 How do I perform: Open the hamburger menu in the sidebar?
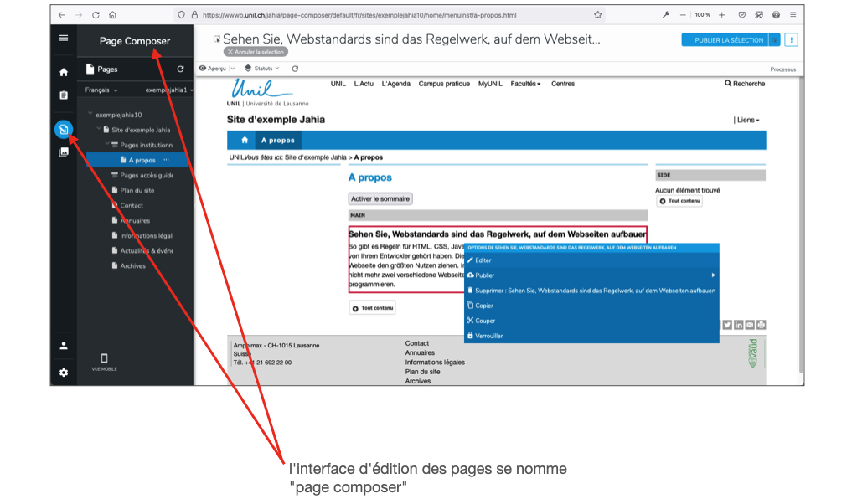coord(64,39)
